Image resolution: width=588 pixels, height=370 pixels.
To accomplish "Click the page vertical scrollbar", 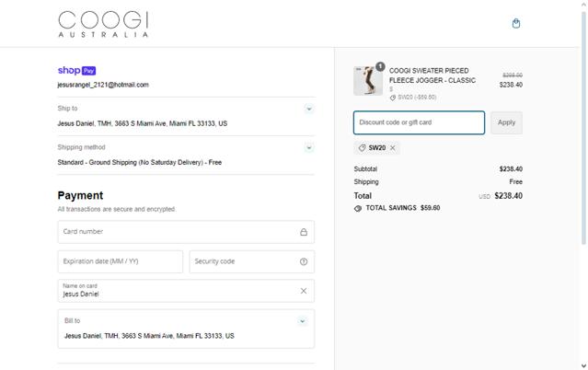I will click(x=583, y=128).
